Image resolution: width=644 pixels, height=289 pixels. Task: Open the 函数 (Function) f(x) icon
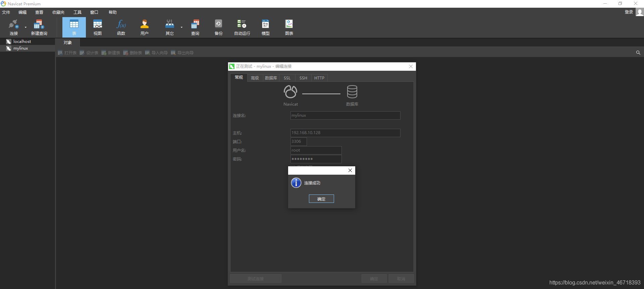pyautogui.click(x=121, y=24)
